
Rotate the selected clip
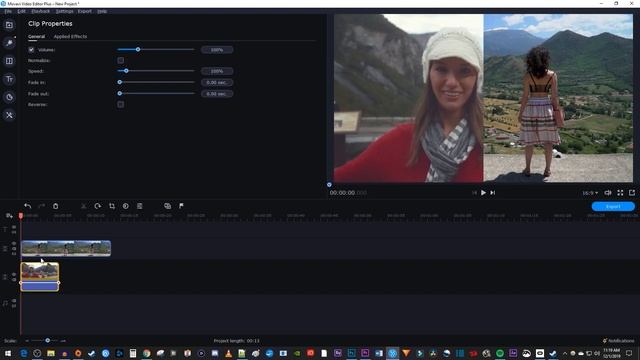[98, 206]
